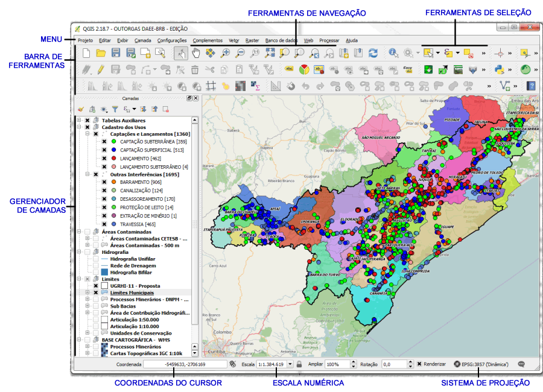Click the Refresh map icon
Image resolution: width=543 pixels, height=392 pixels.
(x=373, y=54)
